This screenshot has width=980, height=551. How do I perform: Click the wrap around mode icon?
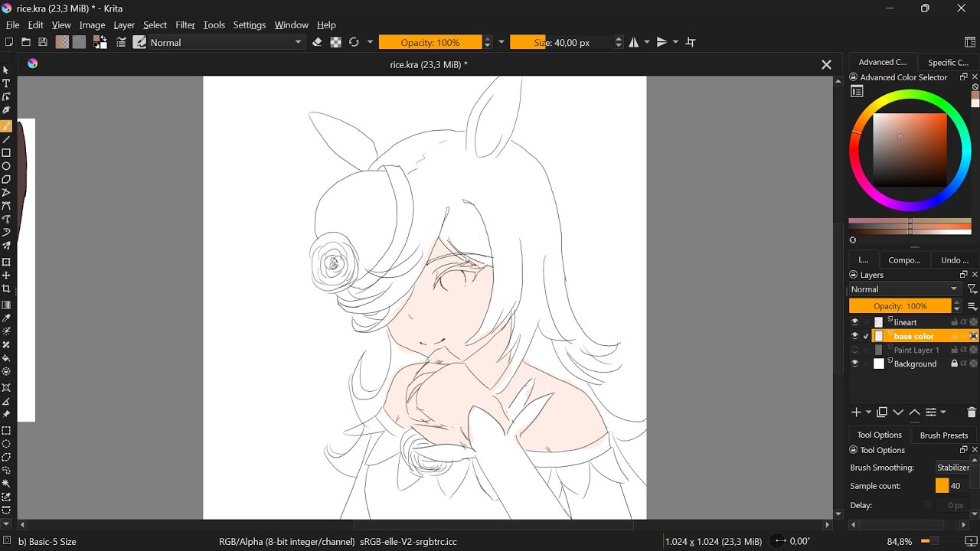point(691,43)
